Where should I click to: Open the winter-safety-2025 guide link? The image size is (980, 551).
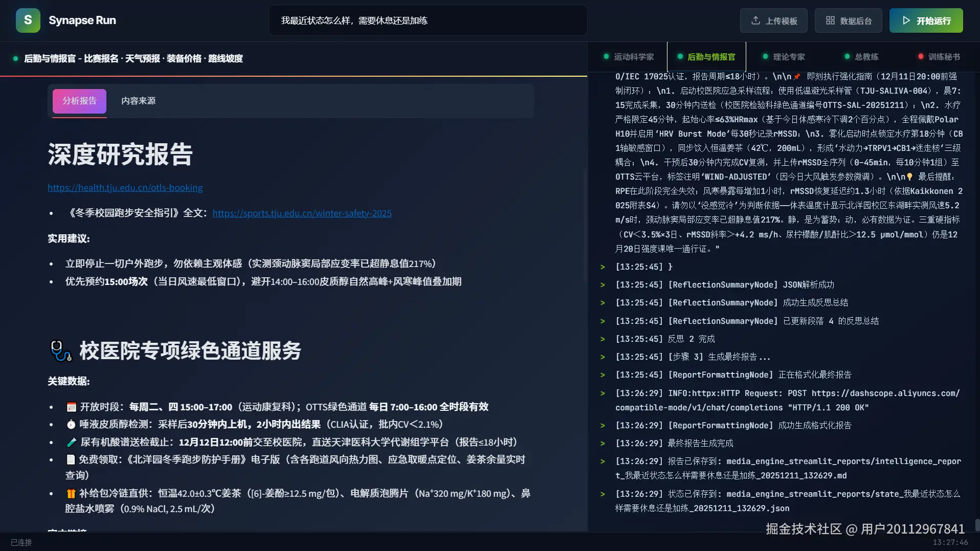click(x=302, y=213)
